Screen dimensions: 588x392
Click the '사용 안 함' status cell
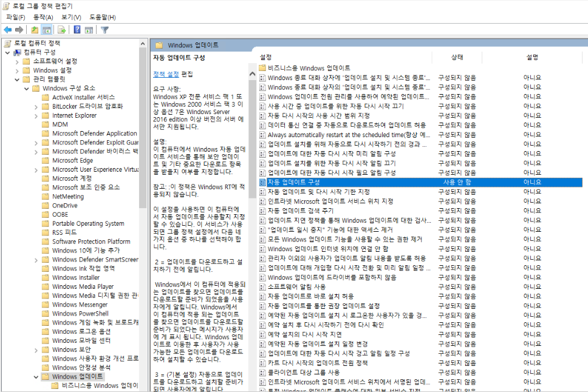point(457,182)
